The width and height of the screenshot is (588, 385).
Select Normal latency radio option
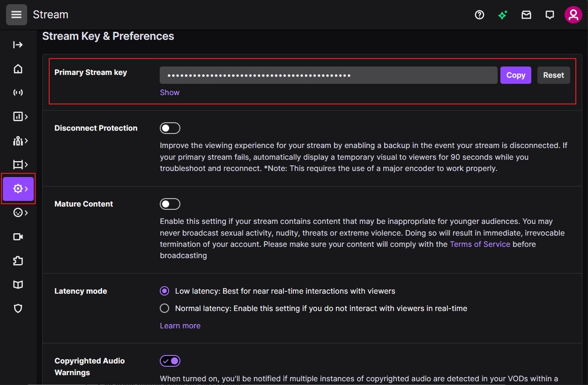pyautogui.click(x=164, y=308)
